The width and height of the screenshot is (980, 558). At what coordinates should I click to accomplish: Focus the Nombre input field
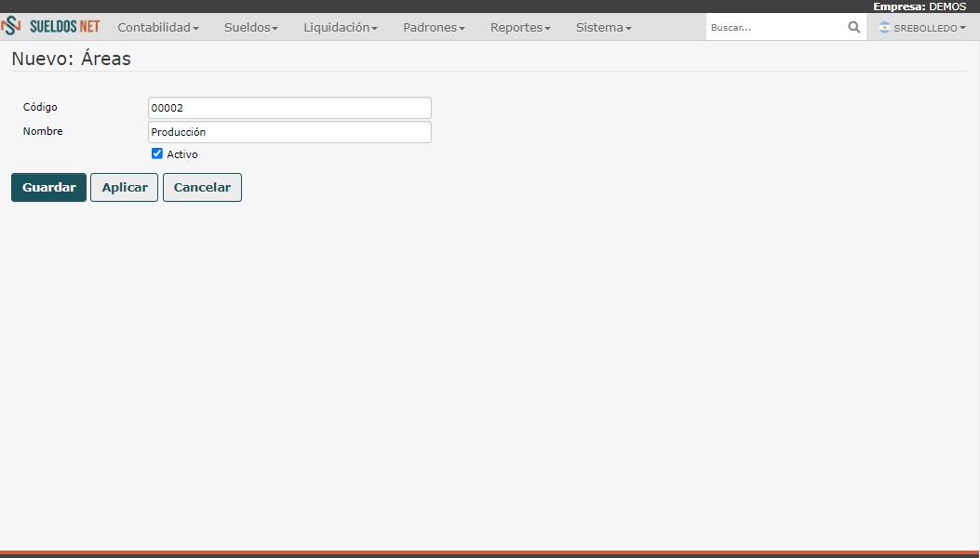[289, 132]
